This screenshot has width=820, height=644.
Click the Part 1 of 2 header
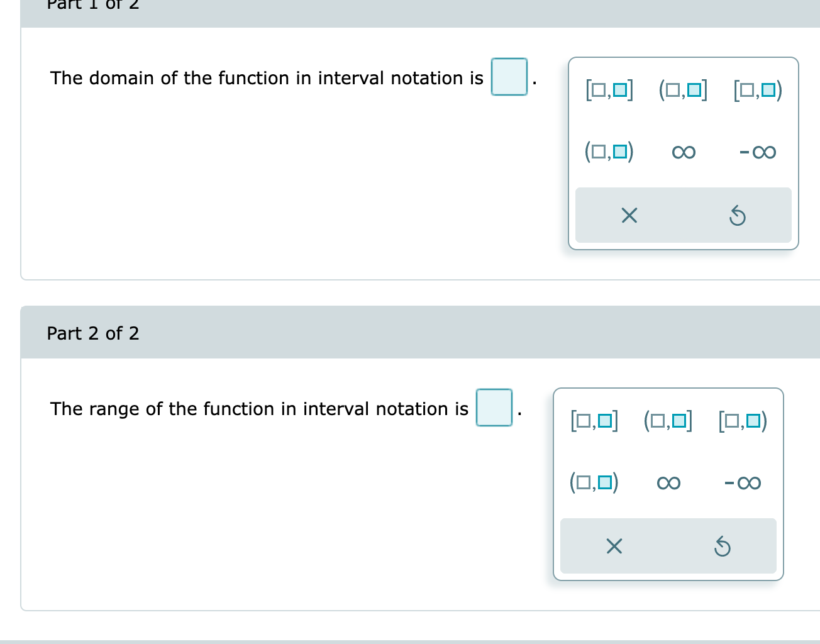tap(93, 6)
